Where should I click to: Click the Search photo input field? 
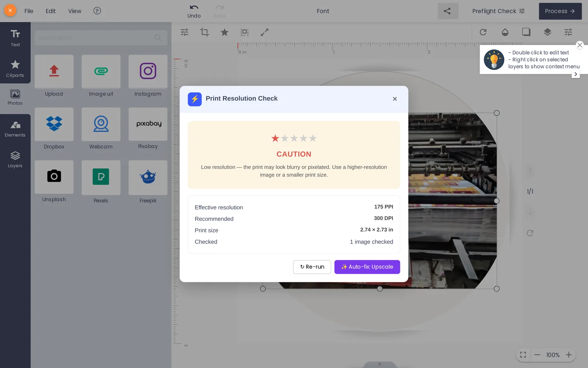[x=101, y=38]
